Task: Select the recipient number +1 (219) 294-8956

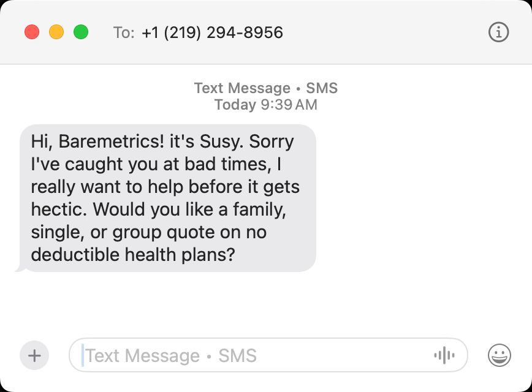Action: 213,32
